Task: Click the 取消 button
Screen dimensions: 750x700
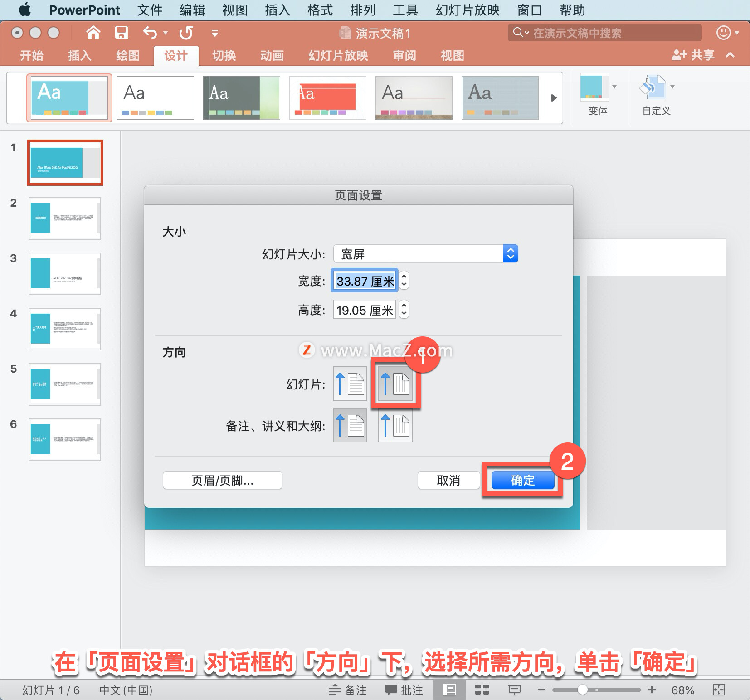Action: 448,480
